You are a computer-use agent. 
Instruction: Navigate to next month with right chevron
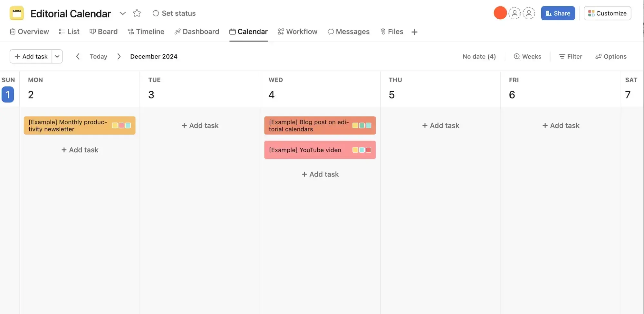tap(119, 56)
